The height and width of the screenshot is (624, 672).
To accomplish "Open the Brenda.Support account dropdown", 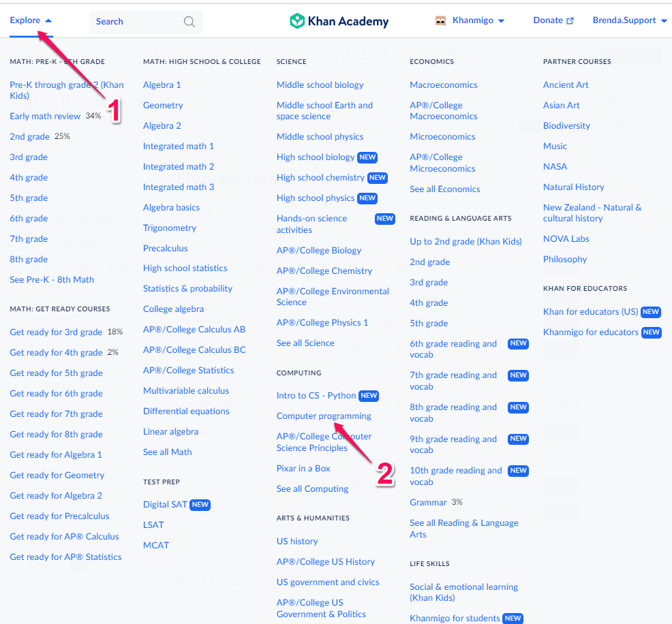I will click(630, 20).
